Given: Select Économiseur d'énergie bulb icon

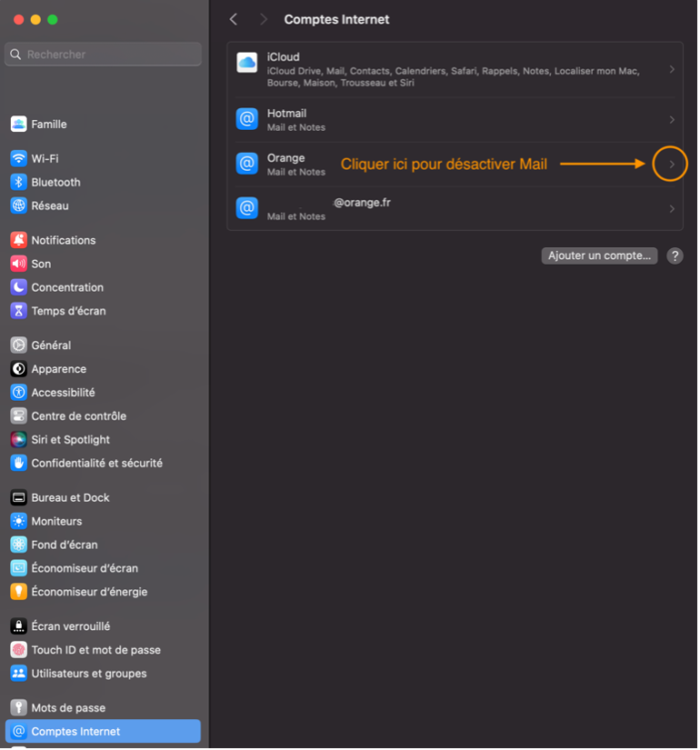Looking at the screenshot, I should pos(19,592).
